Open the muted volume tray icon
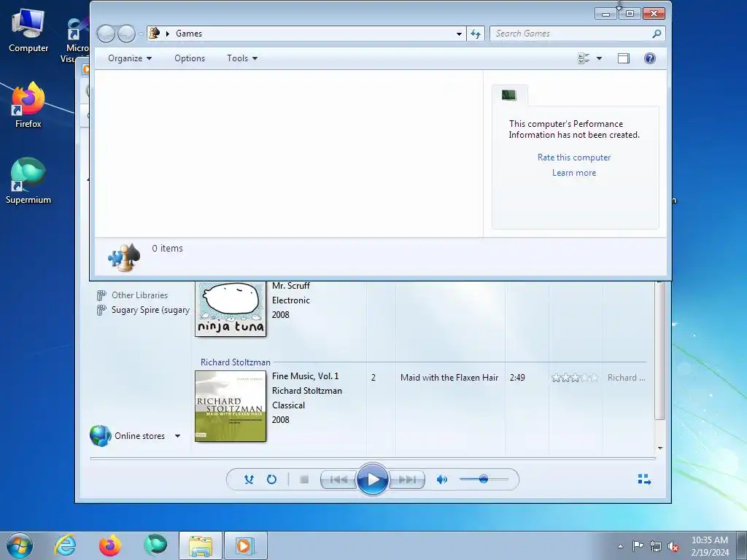The image size is (747, 560). pos(673,546)
